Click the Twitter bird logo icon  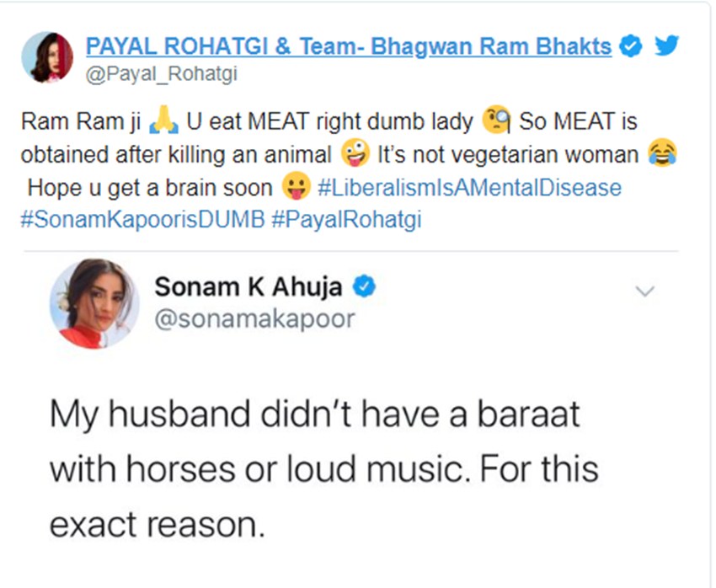665,45
